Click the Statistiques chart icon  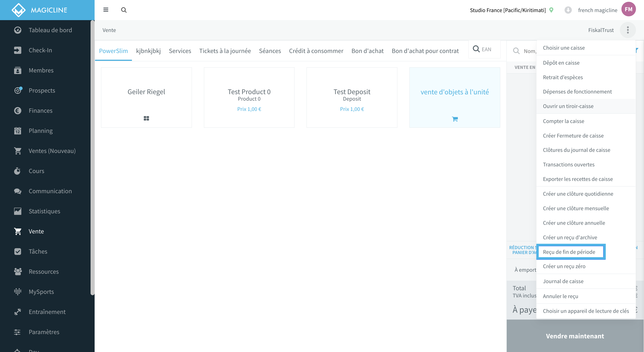(17, 211)
